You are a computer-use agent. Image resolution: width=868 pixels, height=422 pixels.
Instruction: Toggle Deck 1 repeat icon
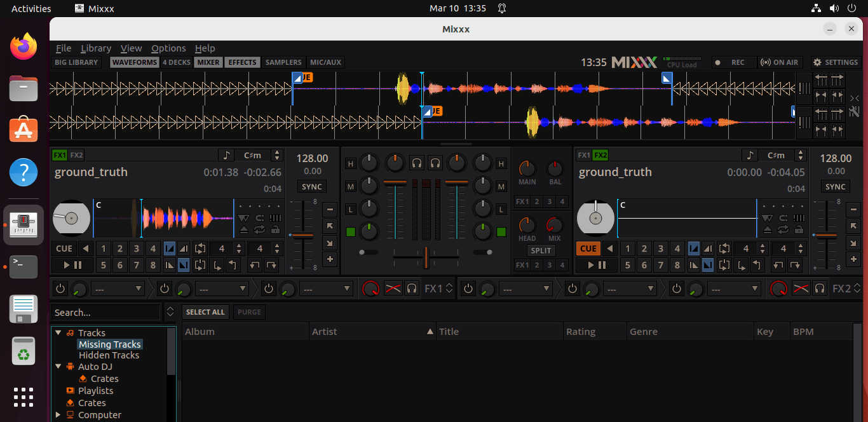260,229
